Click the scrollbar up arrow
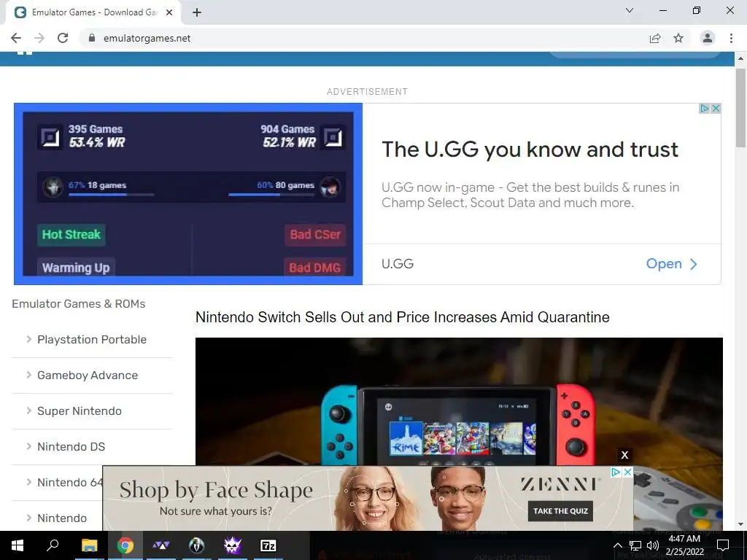 pos(740,59)
